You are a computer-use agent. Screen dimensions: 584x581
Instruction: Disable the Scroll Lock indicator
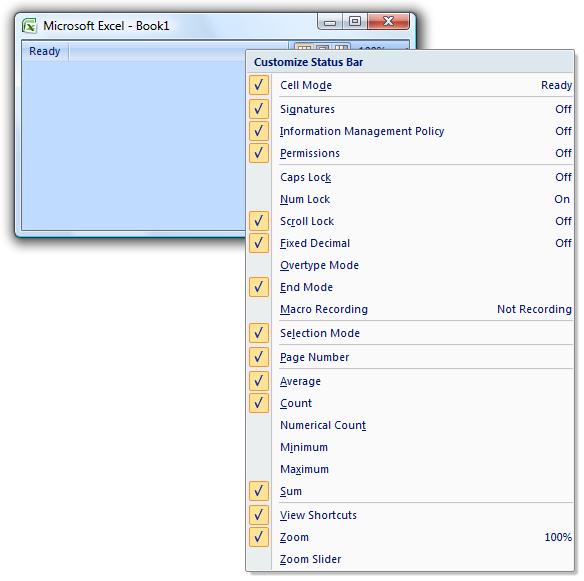click(x=410, y=221)
